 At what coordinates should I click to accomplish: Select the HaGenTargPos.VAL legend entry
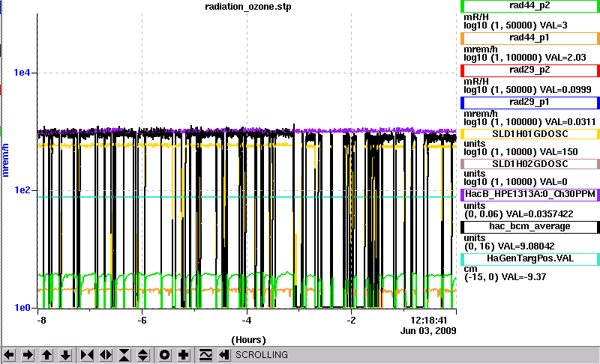(530, 259)
